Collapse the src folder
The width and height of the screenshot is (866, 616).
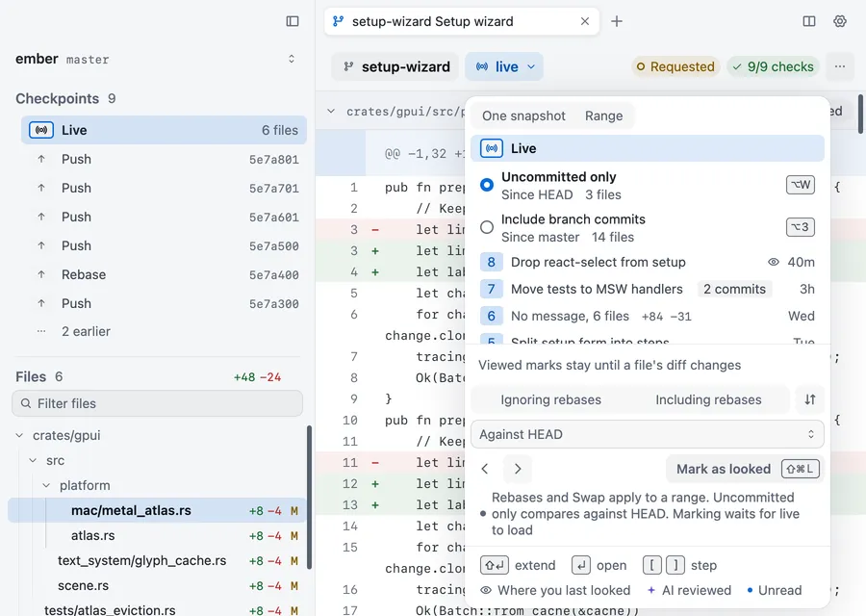tap(33, 460)
